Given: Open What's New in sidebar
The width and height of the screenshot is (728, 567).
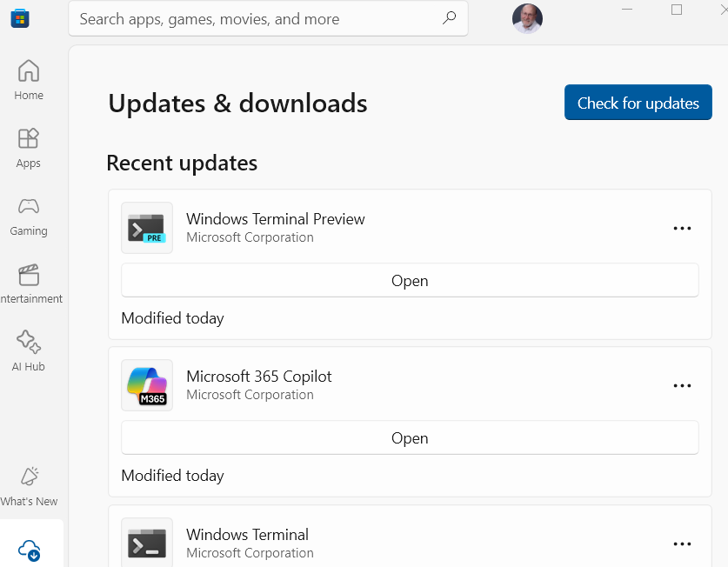Looking at the screenshot, I should point(29,486).
